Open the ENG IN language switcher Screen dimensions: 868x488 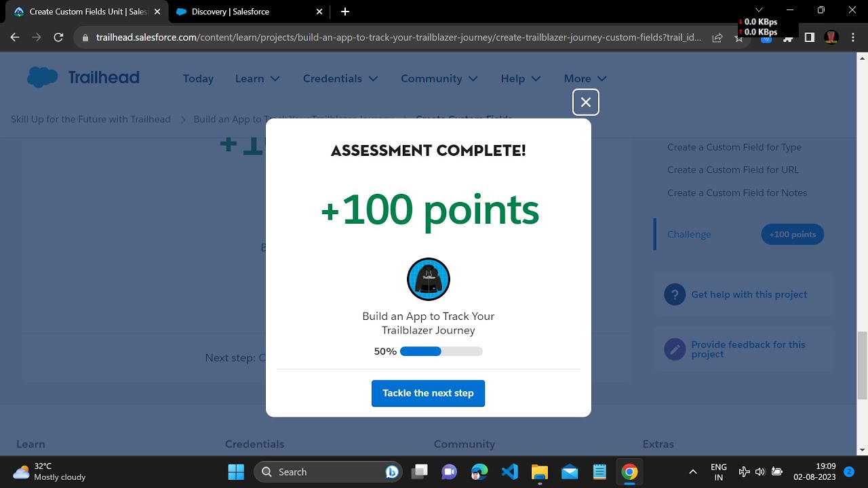[719, 472]
